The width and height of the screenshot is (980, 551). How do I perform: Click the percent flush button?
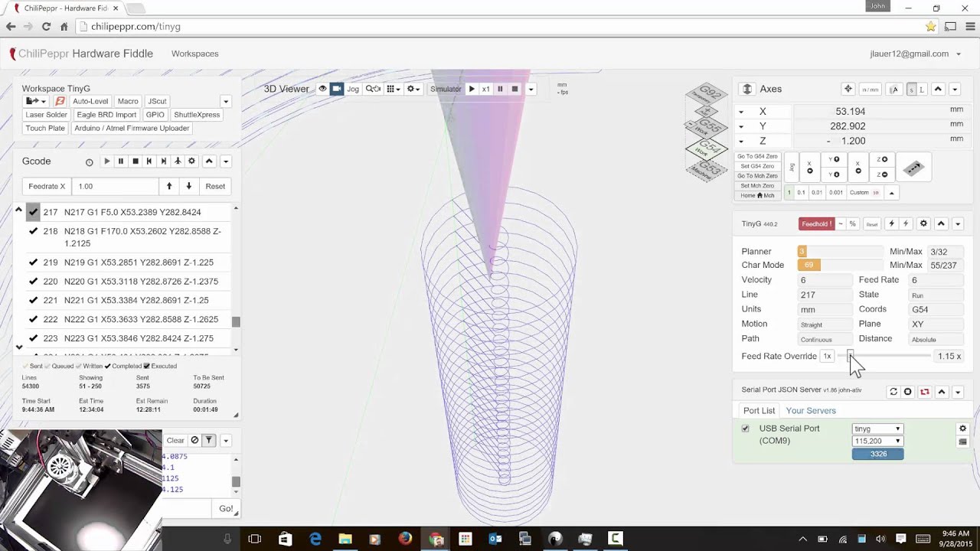[x=852, y=223]
